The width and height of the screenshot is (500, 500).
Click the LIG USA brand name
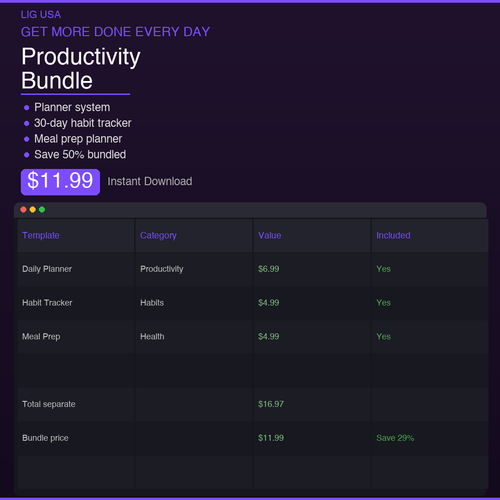(41, 15)
